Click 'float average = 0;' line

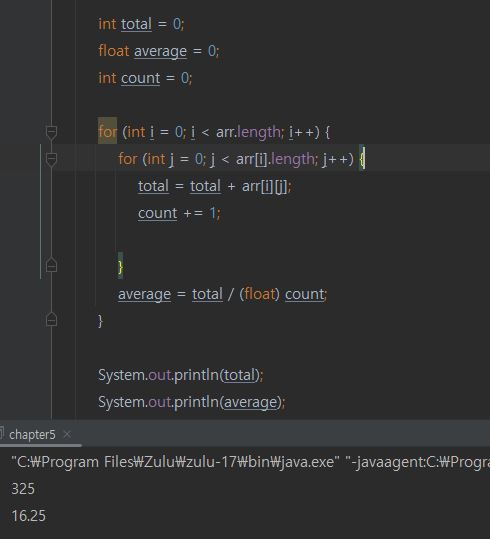pos(159,51)
